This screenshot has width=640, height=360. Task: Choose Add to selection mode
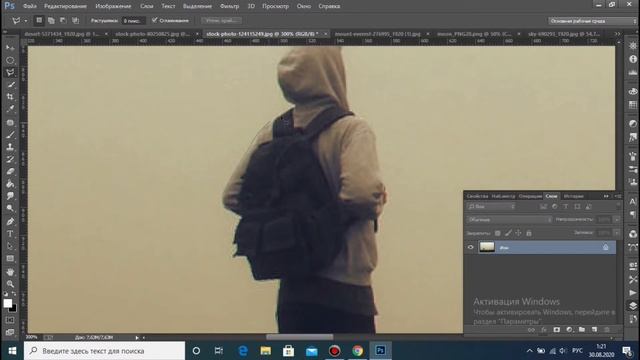tap(51, 20)
